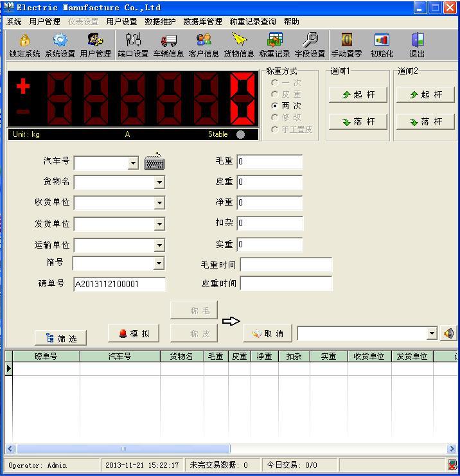Expand the 货物名 dropdown list
The image size is (460, 476).
click(159, 183)
